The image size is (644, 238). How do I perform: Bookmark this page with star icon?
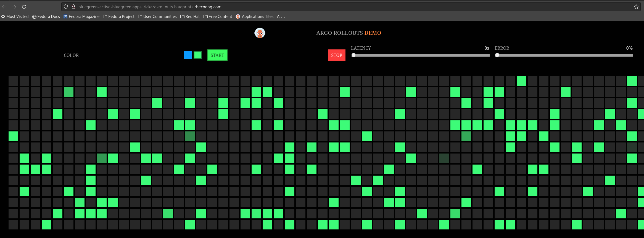click(x=636, y=7)
